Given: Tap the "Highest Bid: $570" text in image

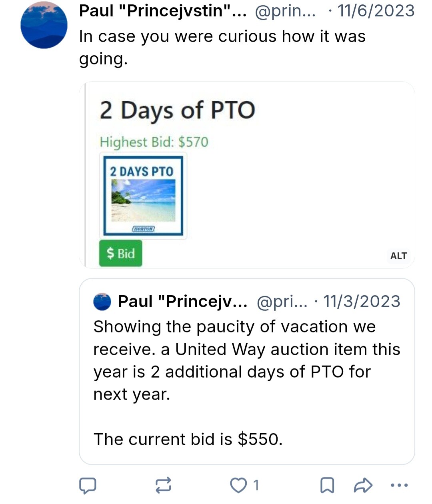Looking at the screenshot, I should (x=154, y=142).
